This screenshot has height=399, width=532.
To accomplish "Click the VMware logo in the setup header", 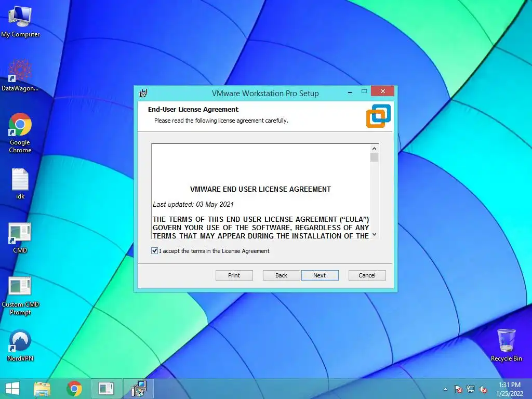I will tap(378, 116).
